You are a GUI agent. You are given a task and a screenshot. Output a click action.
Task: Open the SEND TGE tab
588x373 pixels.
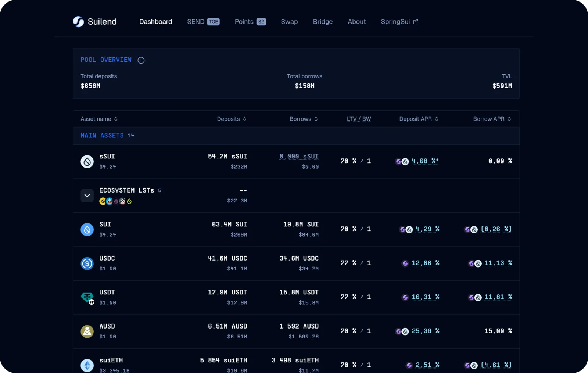[203, 22]
